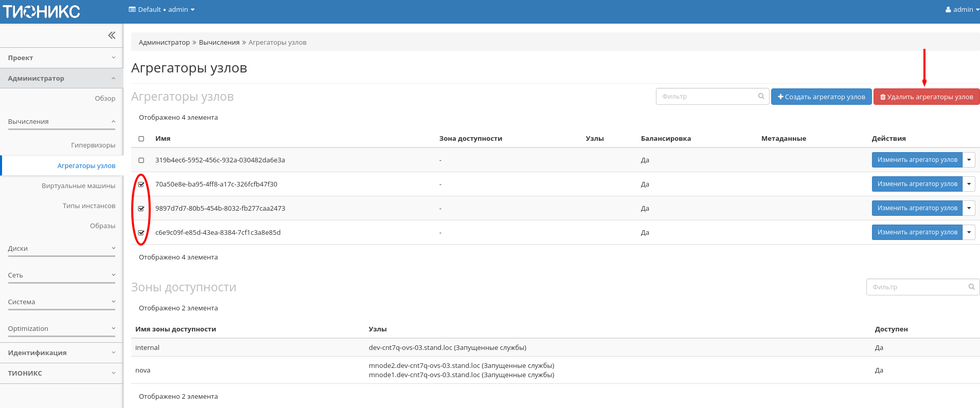Click Удалить агрегаторы узлов button
The image size is (980, 408).
pos(926,97)
